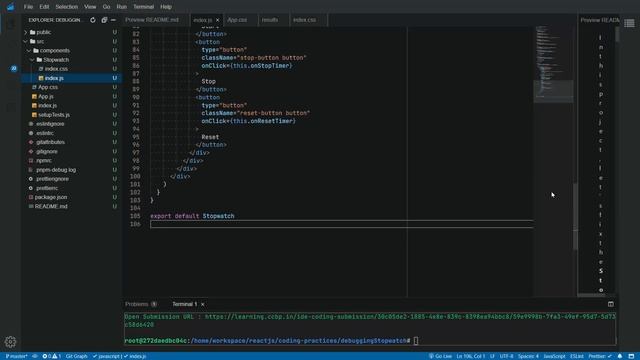Change JavaScript language mode
The width and height of the screenshot is (640, 360).
554,356
